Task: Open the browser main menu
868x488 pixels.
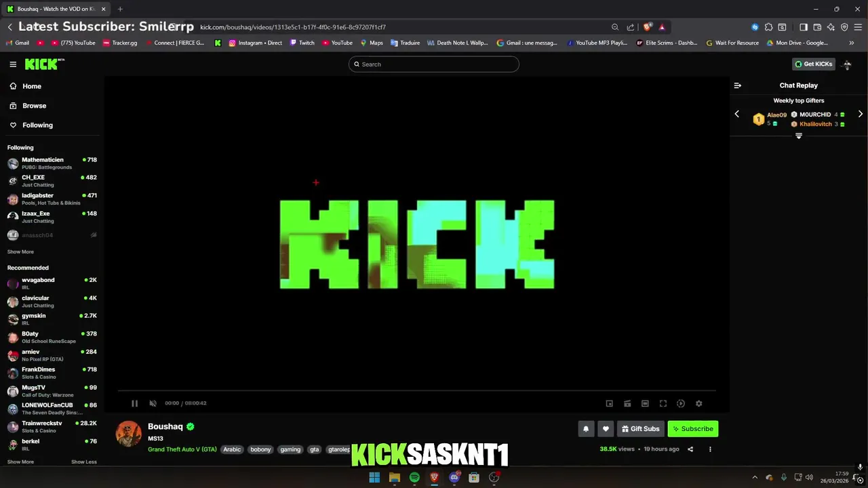Action: pyautogui.click(x=858, y=27)
